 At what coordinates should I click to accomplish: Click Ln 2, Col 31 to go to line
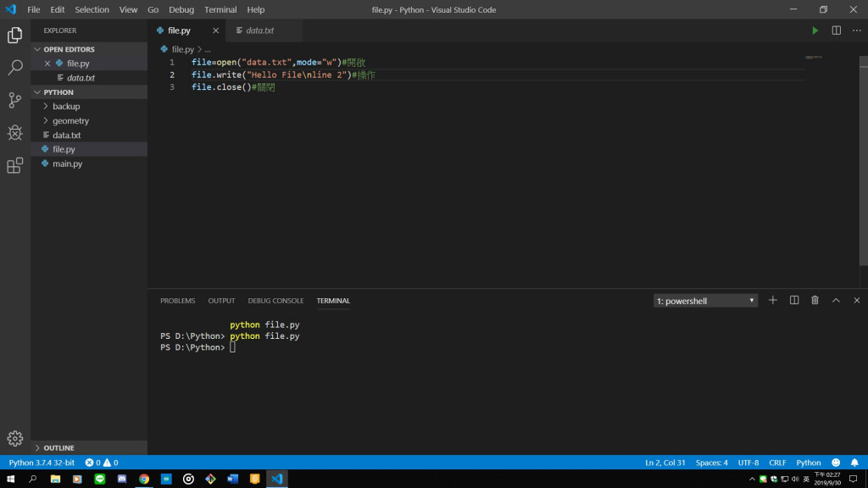click(665, 463)
